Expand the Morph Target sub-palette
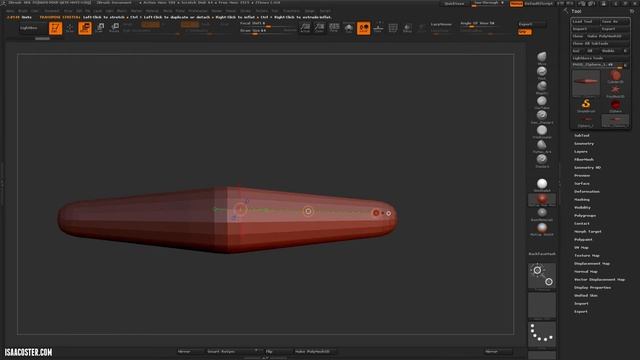 (x=588, y=231)
